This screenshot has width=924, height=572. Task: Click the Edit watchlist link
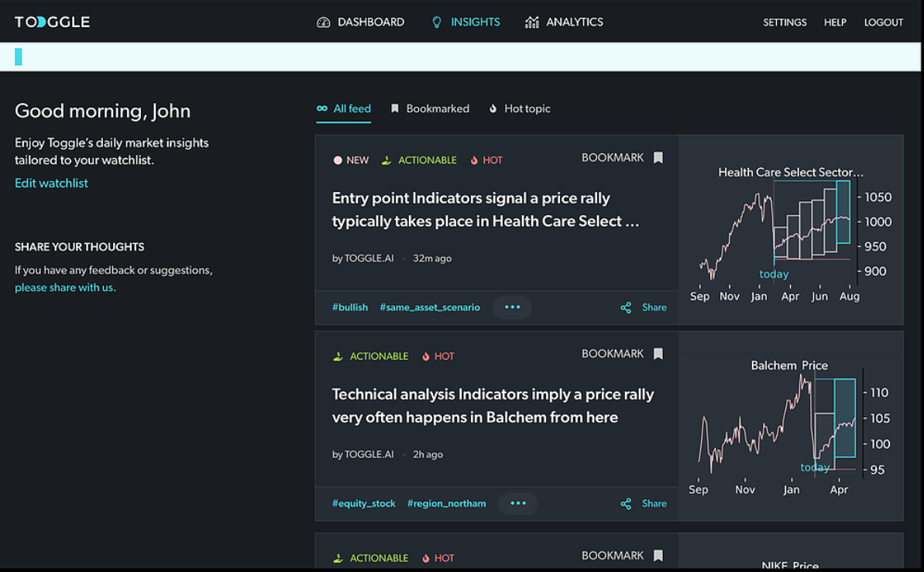pyautogui.click(x=51, y=183)
